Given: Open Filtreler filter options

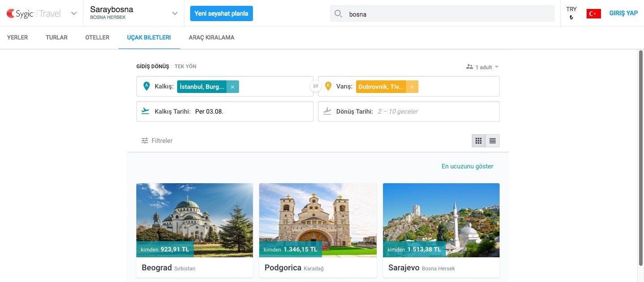Looking at the screenshot, I should pyautogui.click(x=157, y=141).
